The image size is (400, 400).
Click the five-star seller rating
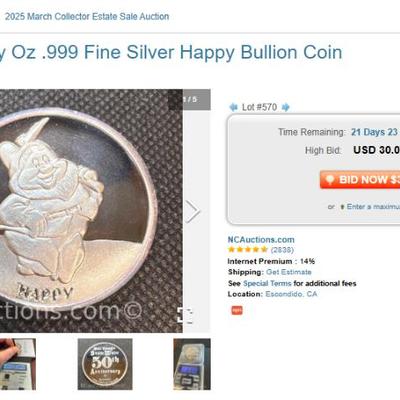pyautogui.click(x=248, y=250)
